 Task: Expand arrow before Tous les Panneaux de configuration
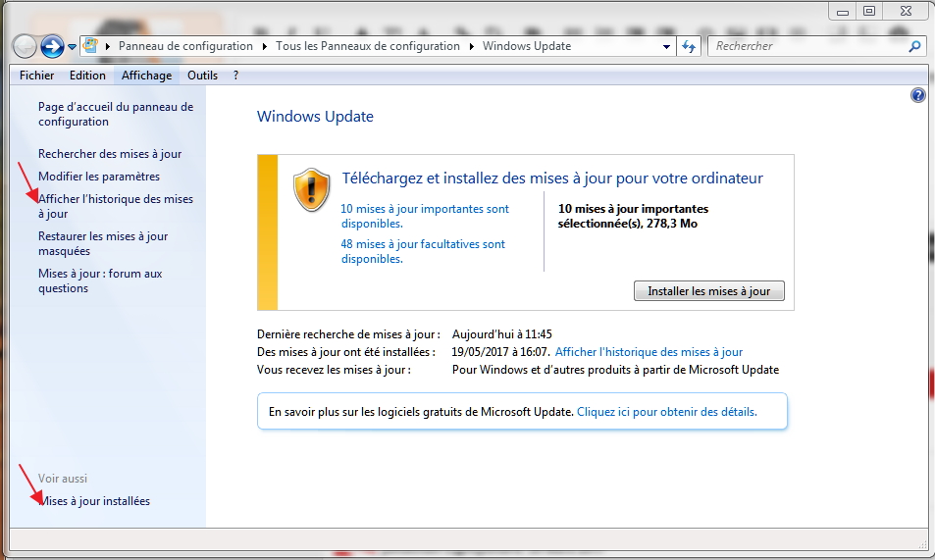point(264,46)
